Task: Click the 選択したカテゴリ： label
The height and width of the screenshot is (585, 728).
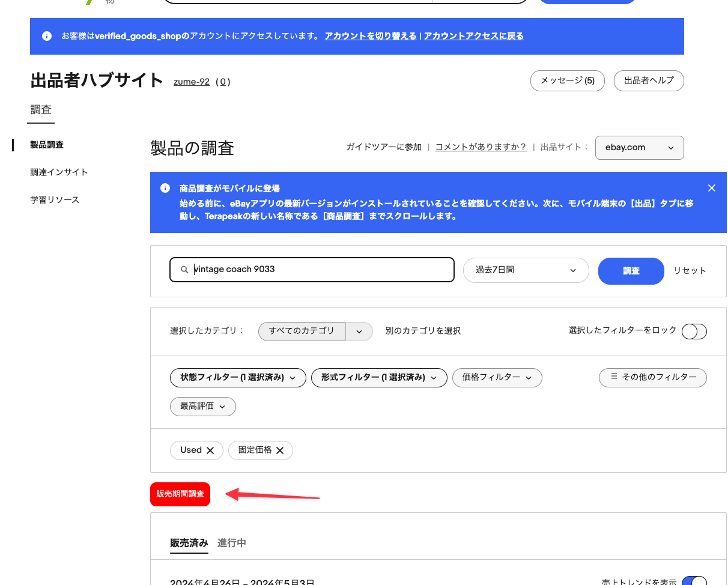Action: 208,331
